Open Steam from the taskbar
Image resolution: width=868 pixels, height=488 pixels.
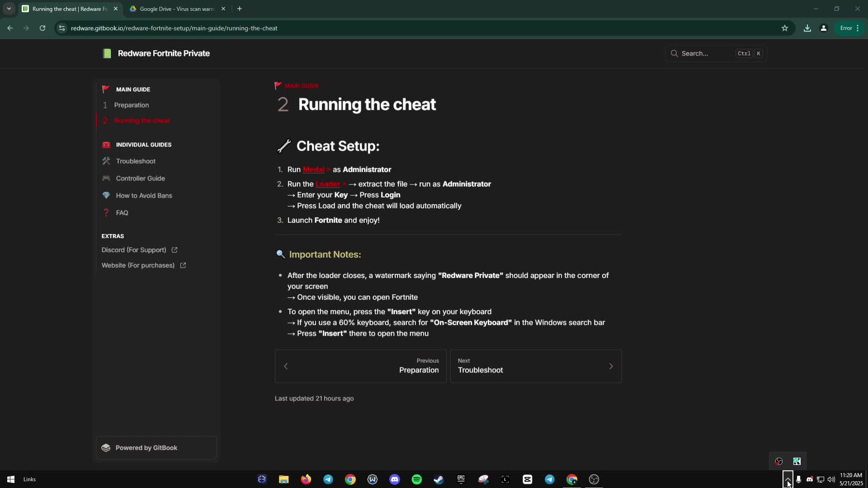click(x=439, y=479)
